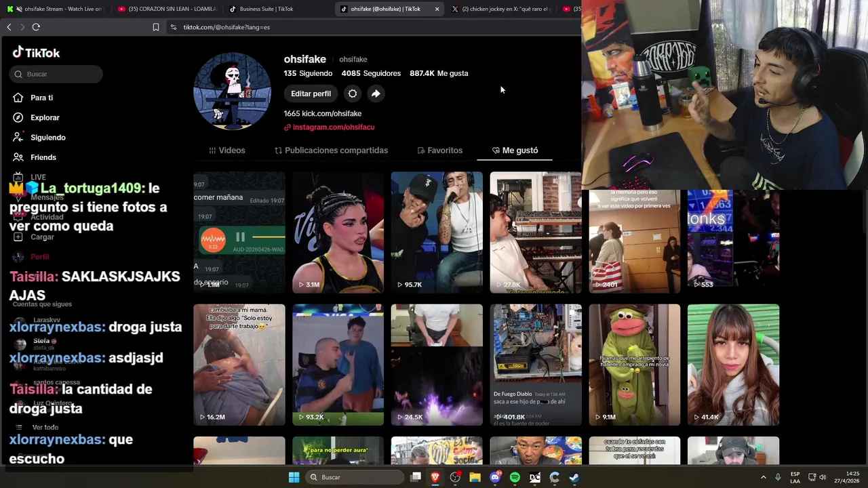This screenshot has width=868, height=488.
Task: Expand the system tray hidden icons chevron
Action: (763, 477)
